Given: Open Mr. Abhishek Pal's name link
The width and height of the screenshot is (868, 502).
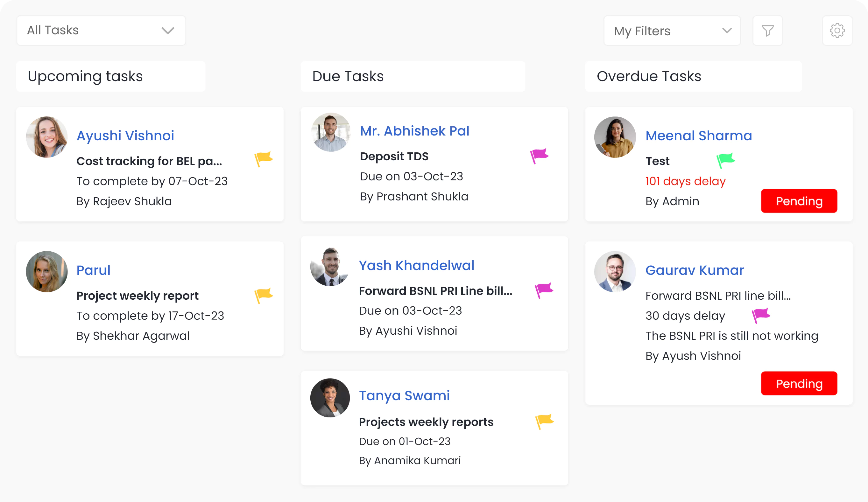Looking at the screenshot, I should point(414,131).
